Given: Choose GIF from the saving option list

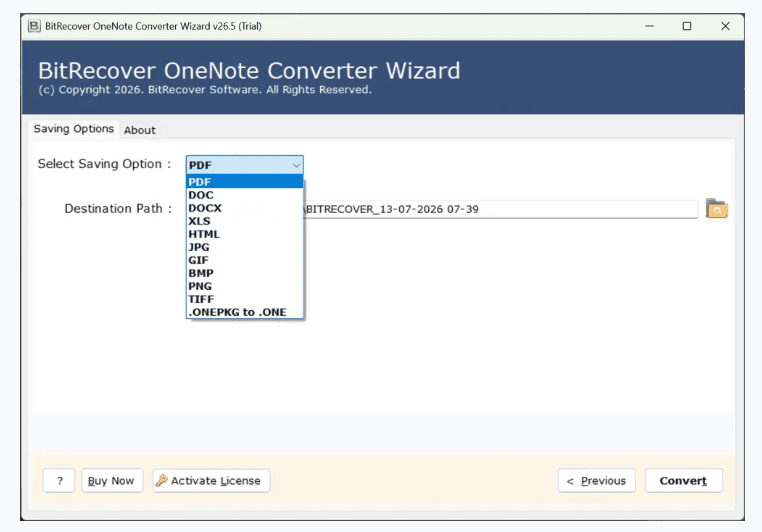Looking at the screenshot, I should click(x=244, y=260).
